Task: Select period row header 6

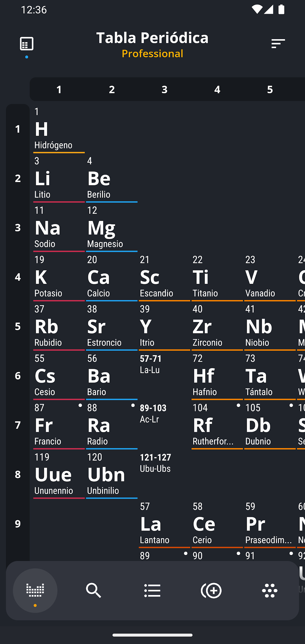Action: click(18, 376)
